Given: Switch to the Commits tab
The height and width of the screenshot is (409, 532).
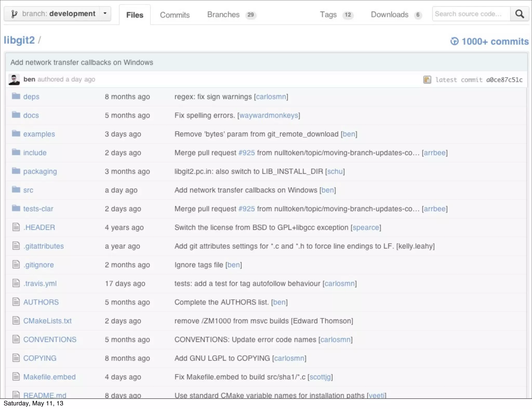Looking at the screenshot, I should (x=175, y=15).
